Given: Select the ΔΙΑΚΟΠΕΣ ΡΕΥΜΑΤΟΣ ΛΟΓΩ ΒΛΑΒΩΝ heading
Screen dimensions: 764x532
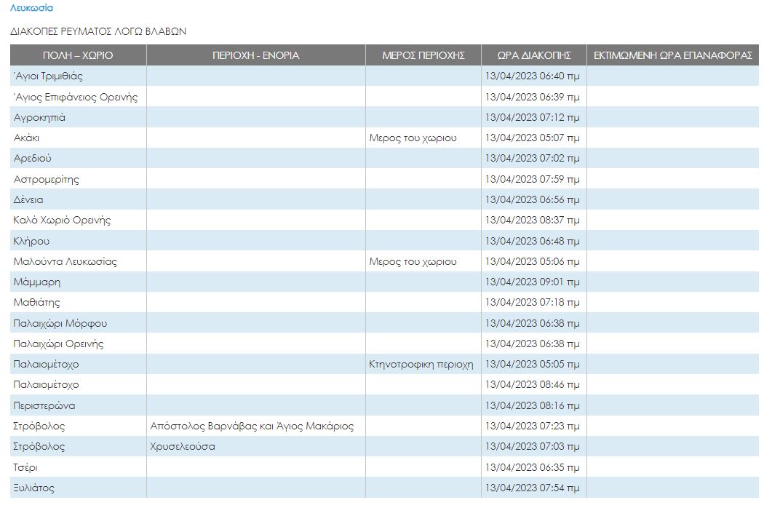Looking at the screenshot, I should pos(98,31).
